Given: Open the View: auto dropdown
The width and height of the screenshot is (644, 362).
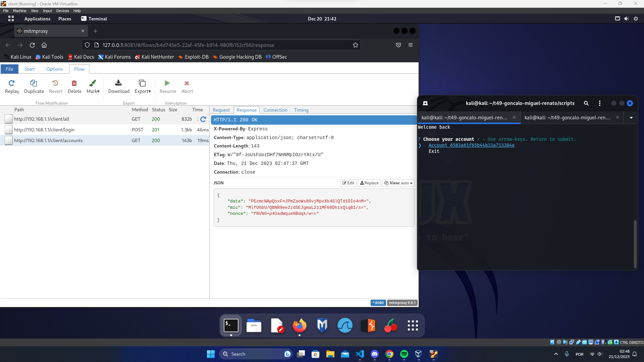Looking at the screenshot, I should [x=398, y=183].
